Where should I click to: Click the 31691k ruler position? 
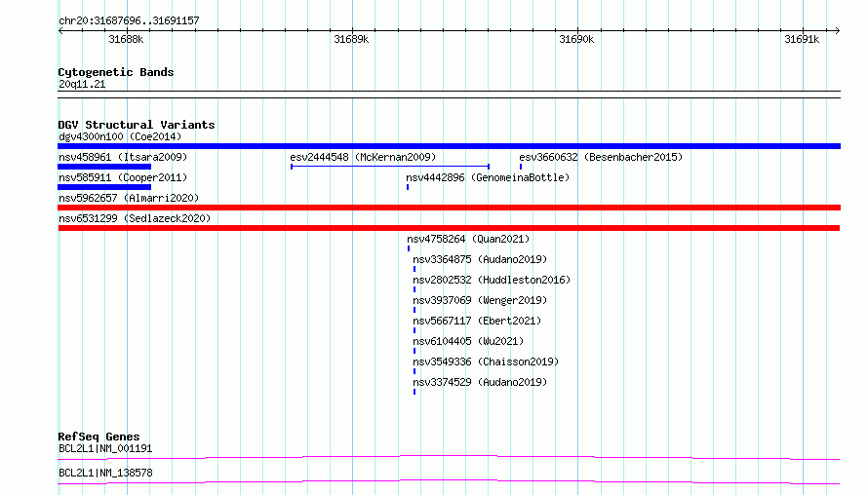pos(802,39)
